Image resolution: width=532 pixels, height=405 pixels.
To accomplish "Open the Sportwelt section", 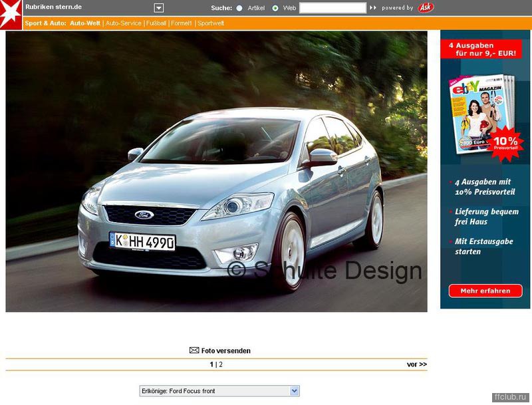I will [211, 23].
